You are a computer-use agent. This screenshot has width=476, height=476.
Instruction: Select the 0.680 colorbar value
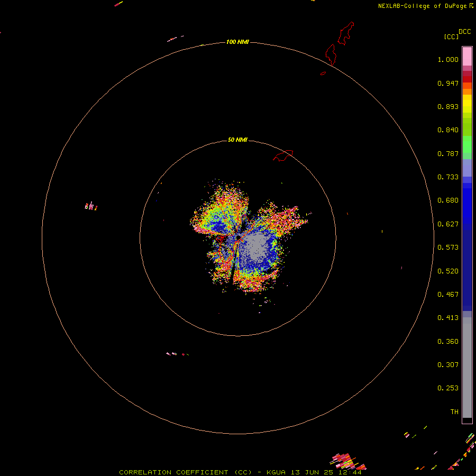(x=448, y=200)
